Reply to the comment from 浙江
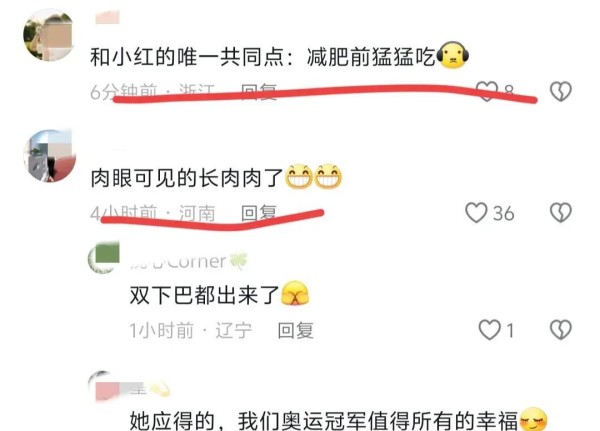Image resolution: width=600 pixels, height=431 pixels. point(259,92)
